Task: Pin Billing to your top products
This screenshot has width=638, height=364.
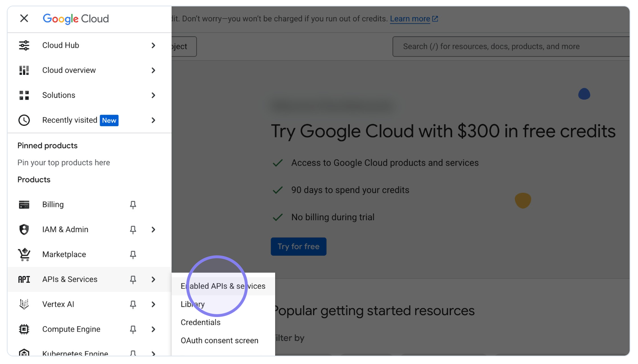Action: [x=133, y=204]
